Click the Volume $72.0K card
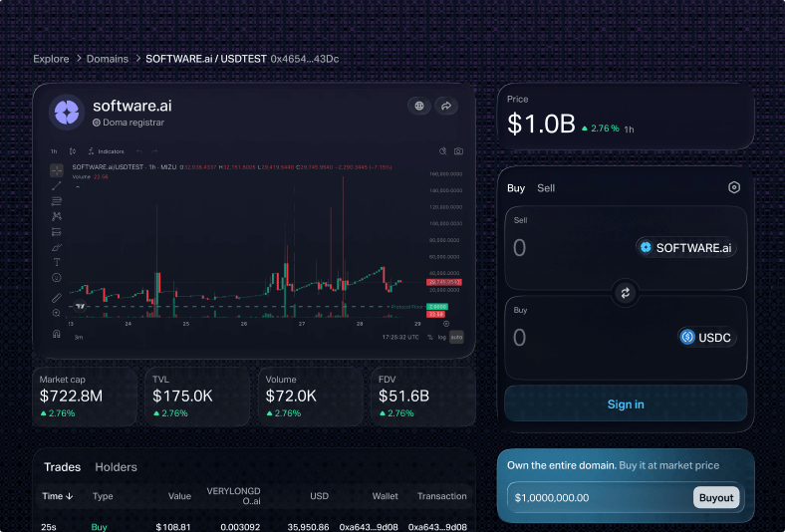The width and height of the screenshot is (785, 532). tap(311, 397)
